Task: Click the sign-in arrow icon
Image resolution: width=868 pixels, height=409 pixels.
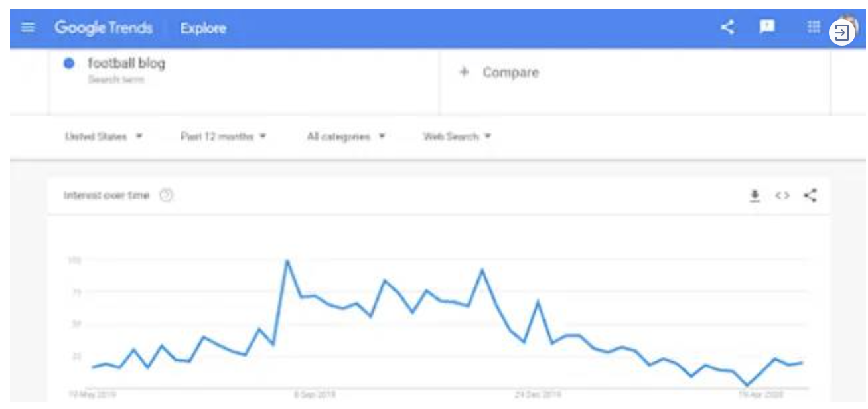Action: click(x=841, y=33)
